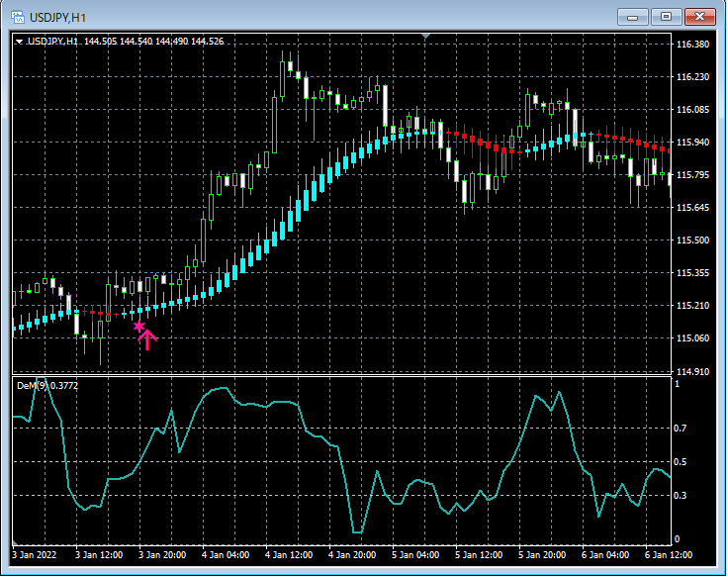
Task: Click the 114.910 price scale label
Action: pyautogui.click(x=693, y=371)
